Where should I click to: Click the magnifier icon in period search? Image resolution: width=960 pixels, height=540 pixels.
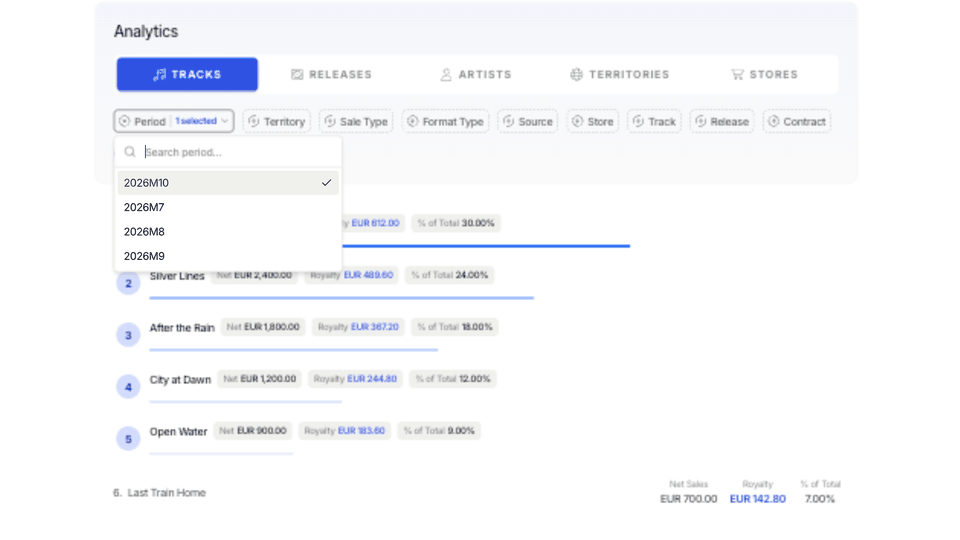(130, 152)
